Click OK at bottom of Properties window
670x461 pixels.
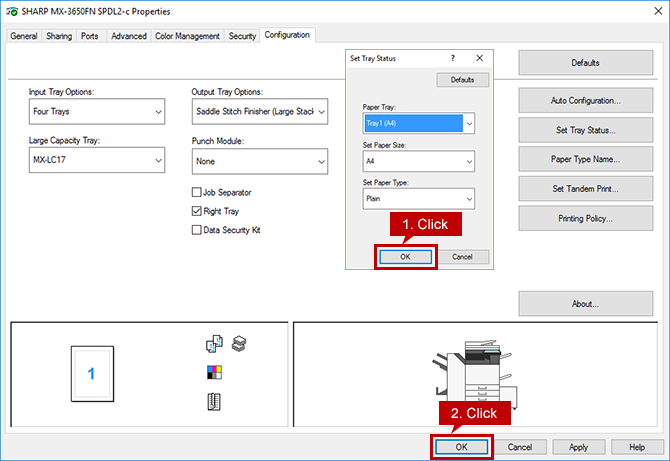click(461, 447)
